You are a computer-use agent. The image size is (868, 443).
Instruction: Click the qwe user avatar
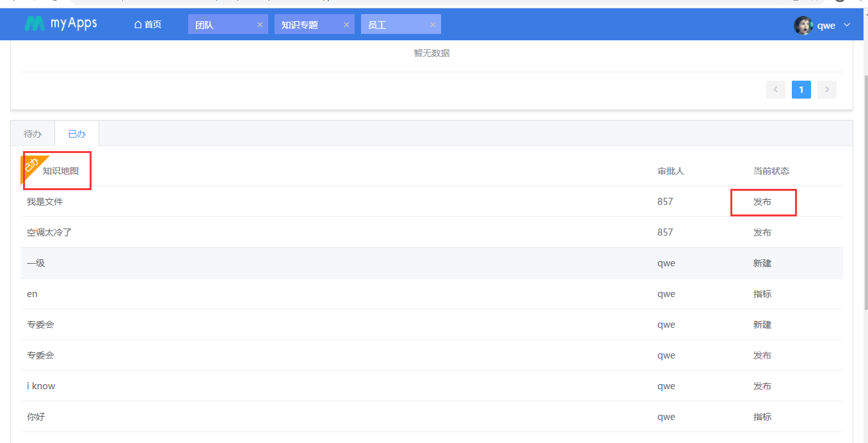(x=803, y=26)
